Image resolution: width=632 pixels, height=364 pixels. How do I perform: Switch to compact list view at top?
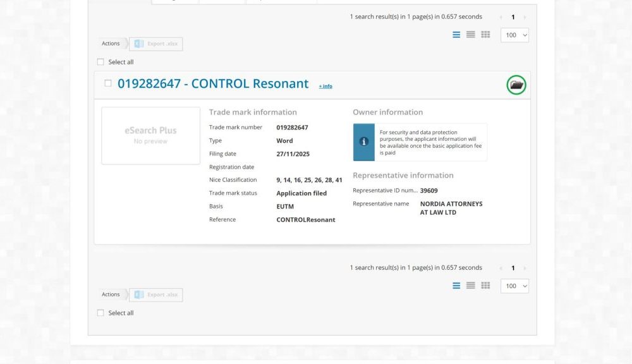pyautogui.click(x=471, y=35)
